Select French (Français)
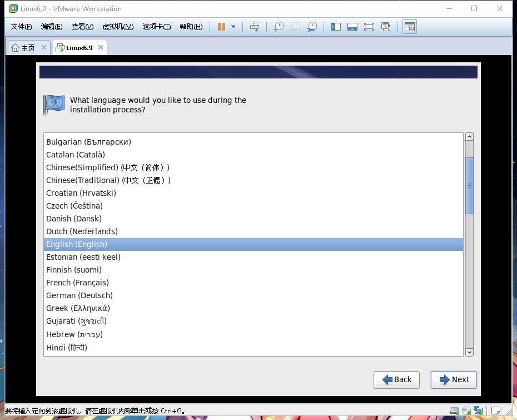This screenshot has width=517, height=420. [253, 283]
